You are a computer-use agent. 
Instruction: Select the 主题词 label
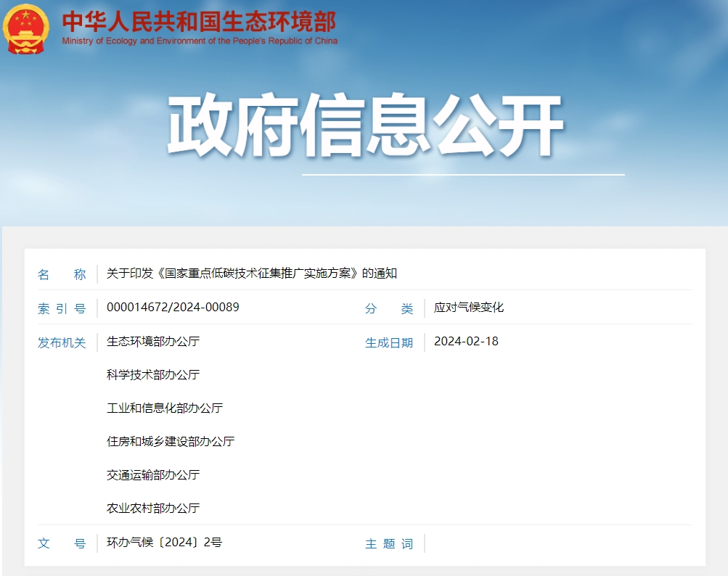pyautogui.click(x=389, y=543)
